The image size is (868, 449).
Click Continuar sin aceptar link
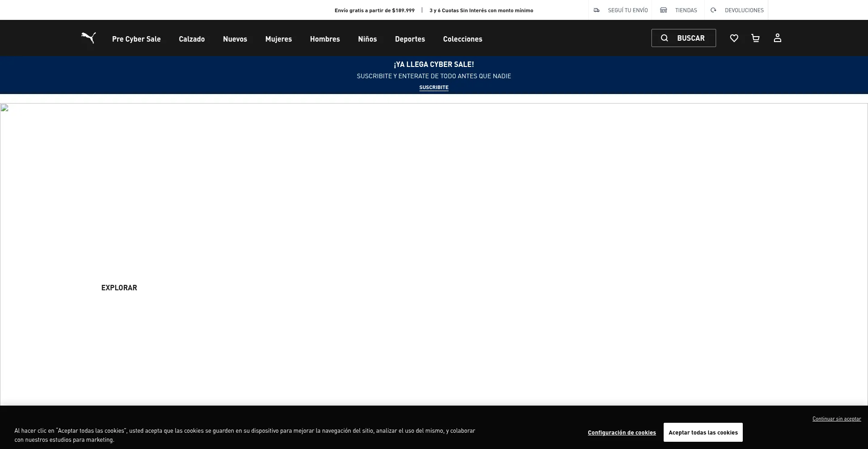tap(836, 419)
